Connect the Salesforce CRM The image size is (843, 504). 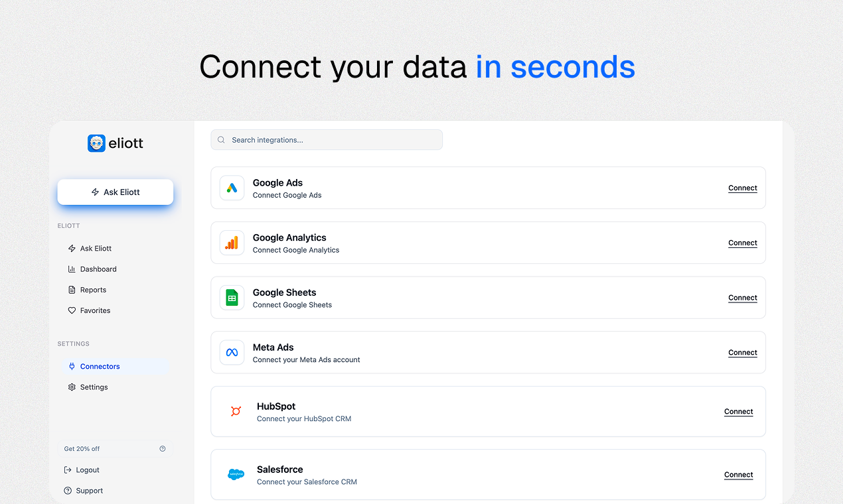[x=738, y=474]
